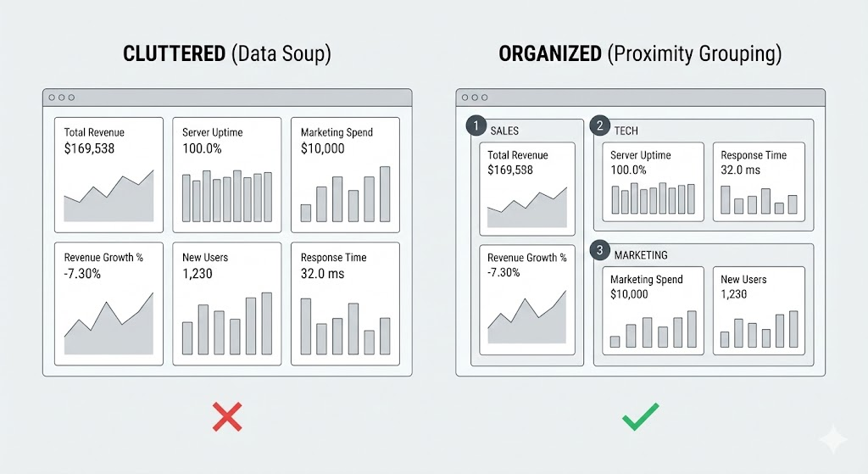The width and height of the screenshot is (868, 474).
Task: Open the SALES group label
Action: click(x=504, y=131)
